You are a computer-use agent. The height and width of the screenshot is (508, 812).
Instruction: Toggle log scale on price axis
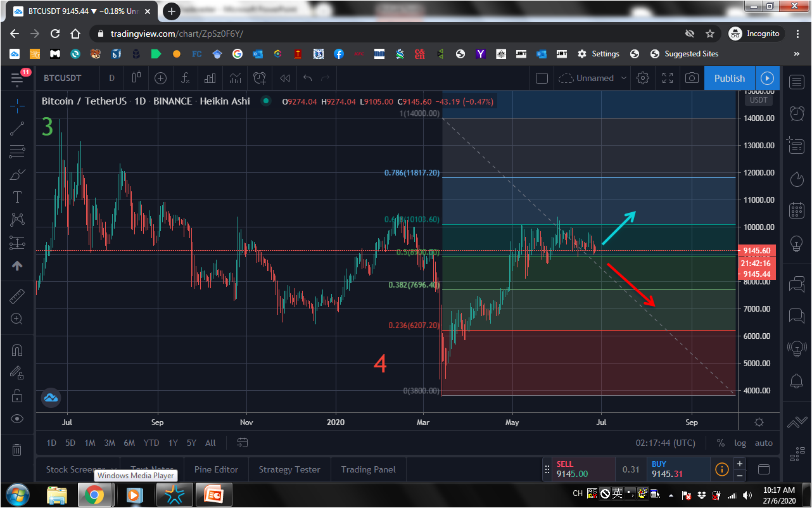pos(740,443)
